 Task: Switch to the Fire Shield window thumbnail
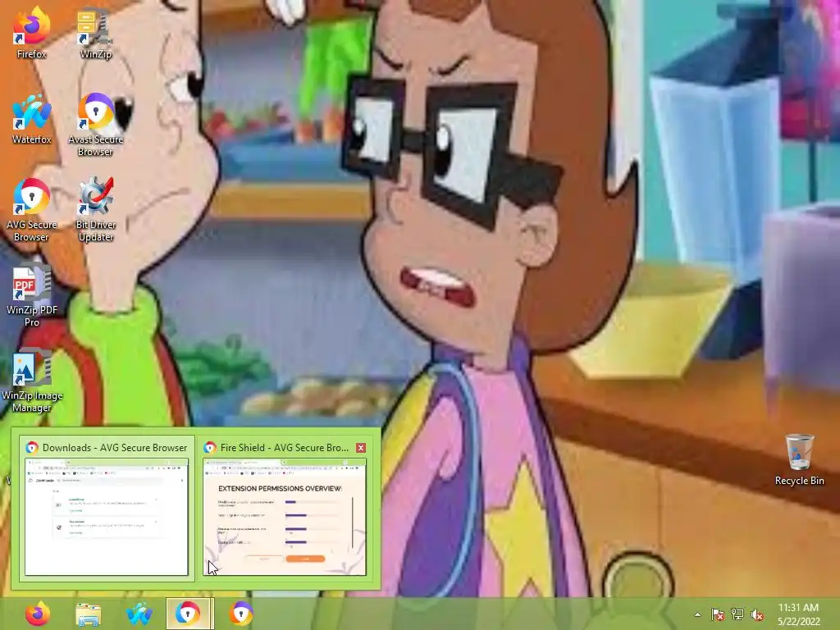tap(285, 517)
